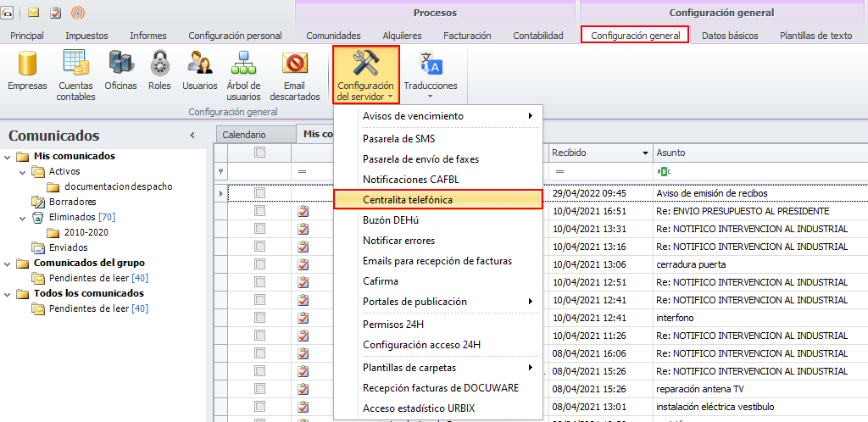This screenshot has width=868, height=422.
Task: Switch to the Contabilidad ribbon tab
Action: click(x=538, y=36)
